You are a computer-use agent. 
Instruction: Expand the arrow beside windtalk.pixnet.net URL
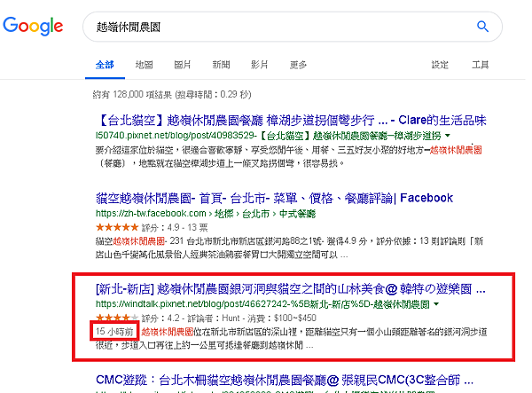436,303
